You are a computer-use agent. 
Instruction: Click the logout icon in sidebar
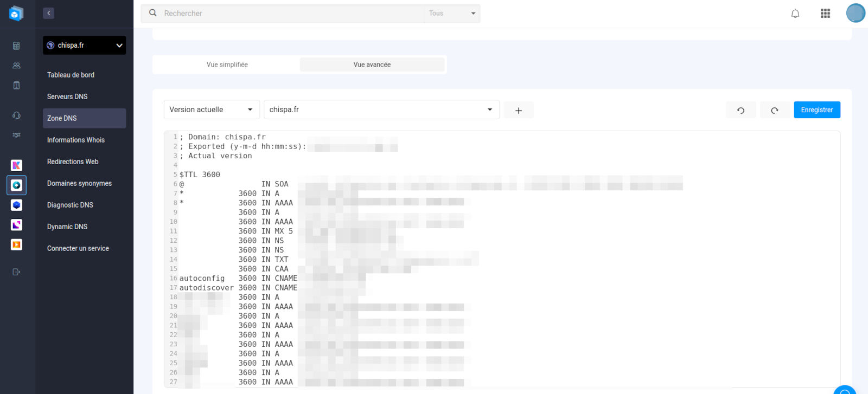(x=16, y=272)
